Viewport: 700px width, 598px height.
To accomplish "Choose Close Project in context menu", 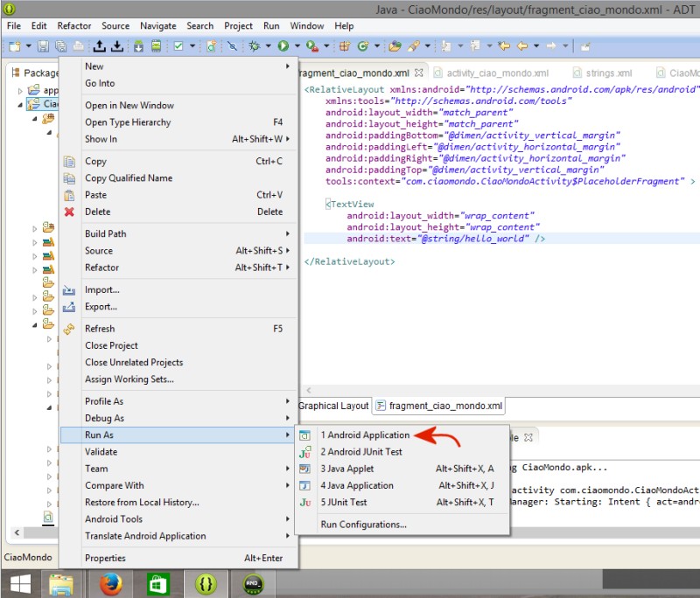I will point(178,345).
